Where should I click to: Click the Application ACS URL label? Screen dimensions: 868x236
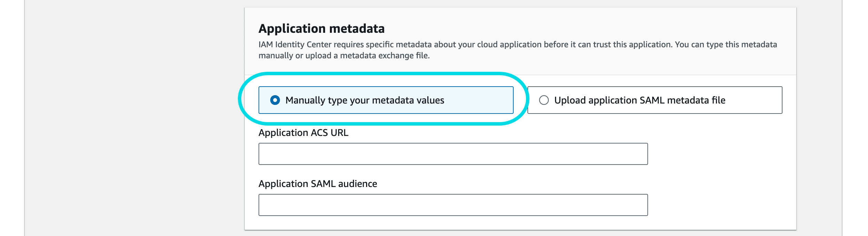pyautogui.click(x=303, y=133)
